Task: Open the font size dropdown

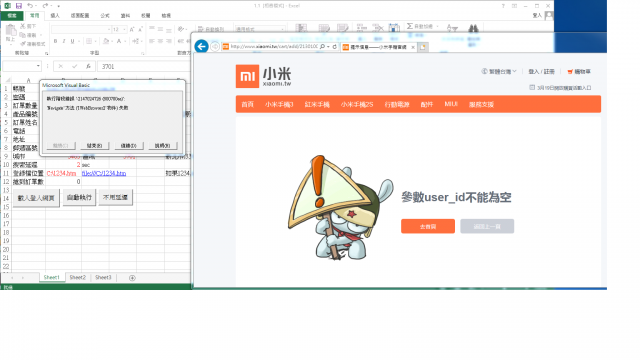Action: point(124,29)
